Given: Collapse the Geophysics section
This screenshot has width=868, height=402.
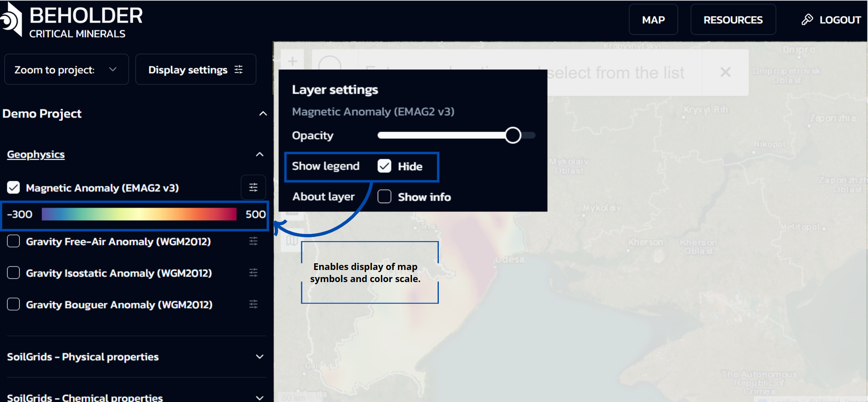Looking at the screenshot, I should [x=260, y=154].
